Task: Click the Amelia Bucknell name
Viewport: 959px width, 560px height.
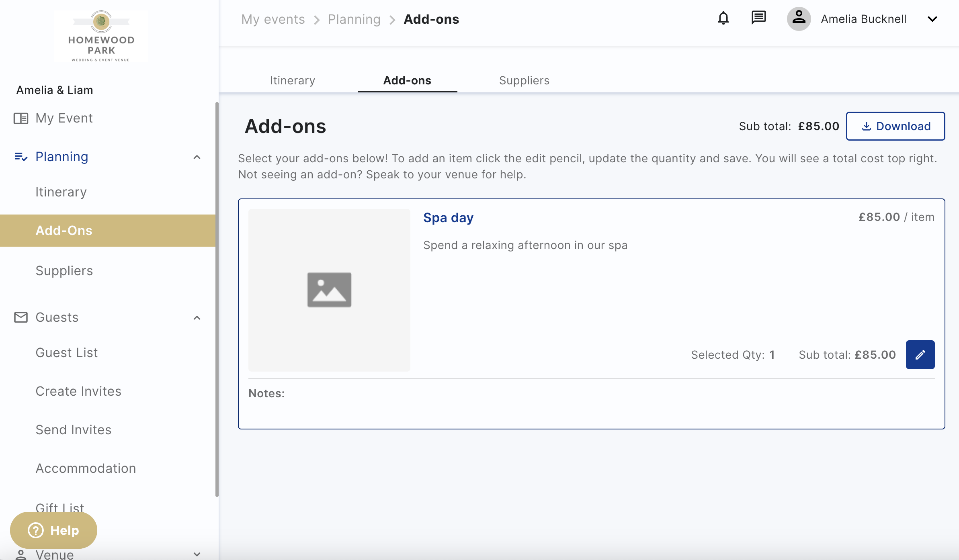Action: (863, 19)
